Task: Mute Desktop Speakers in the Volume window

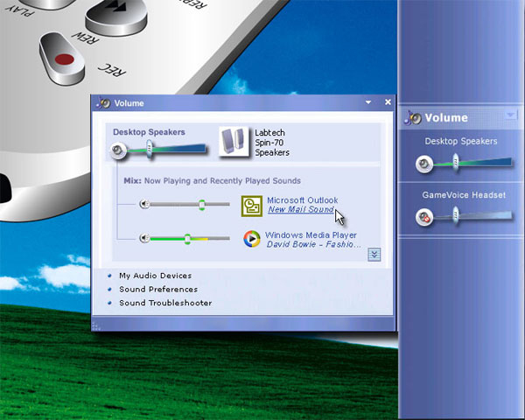Action: (x=118, y=150)
